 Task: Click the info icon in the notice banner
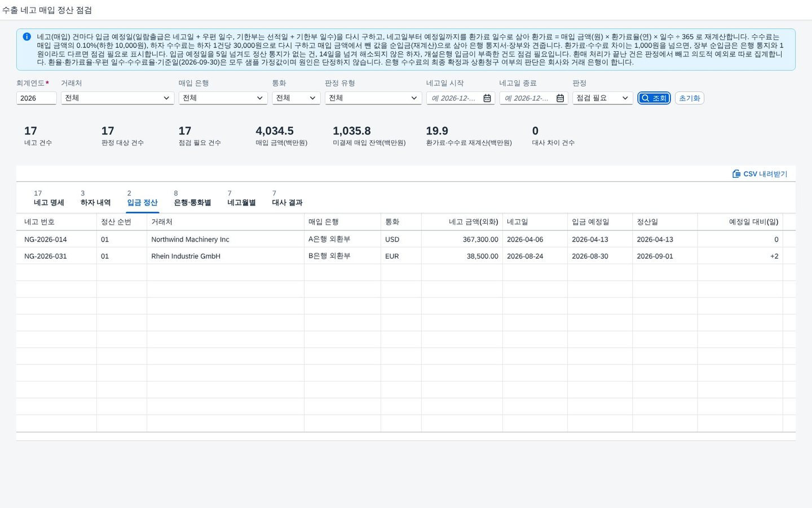[27, 37]
